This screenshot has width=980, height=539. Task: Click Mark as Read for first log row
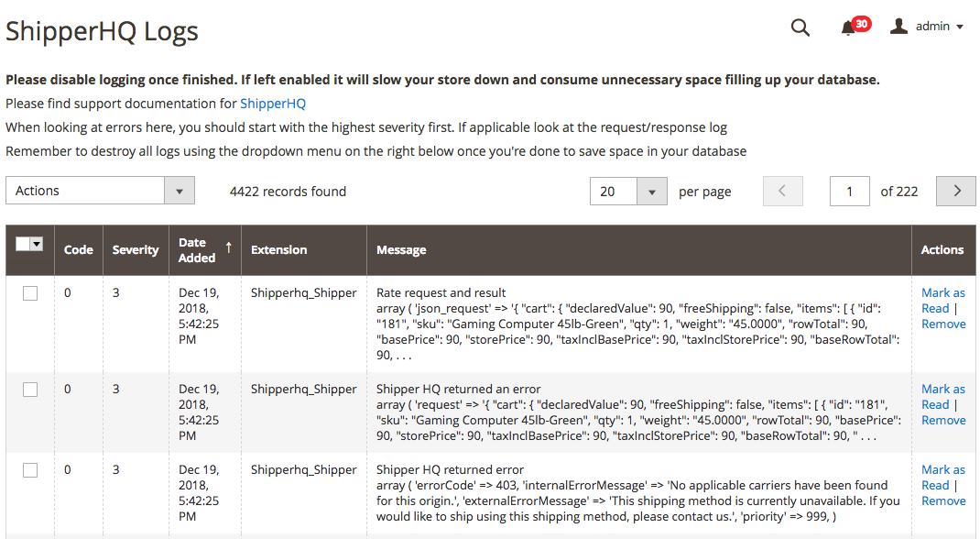coord(942,301)
